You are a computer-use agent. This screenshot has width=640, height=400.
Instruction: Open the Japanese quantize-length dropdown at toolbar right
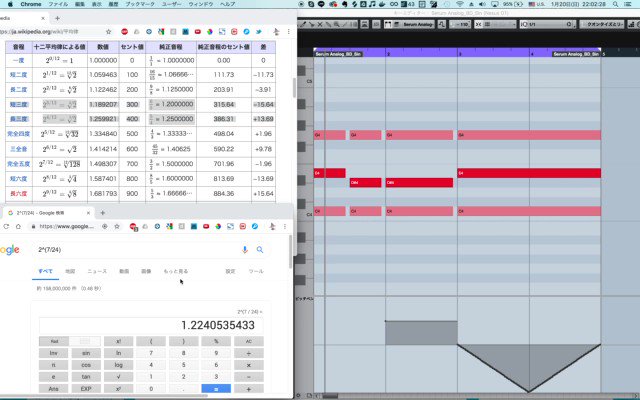tap(604, 24)
